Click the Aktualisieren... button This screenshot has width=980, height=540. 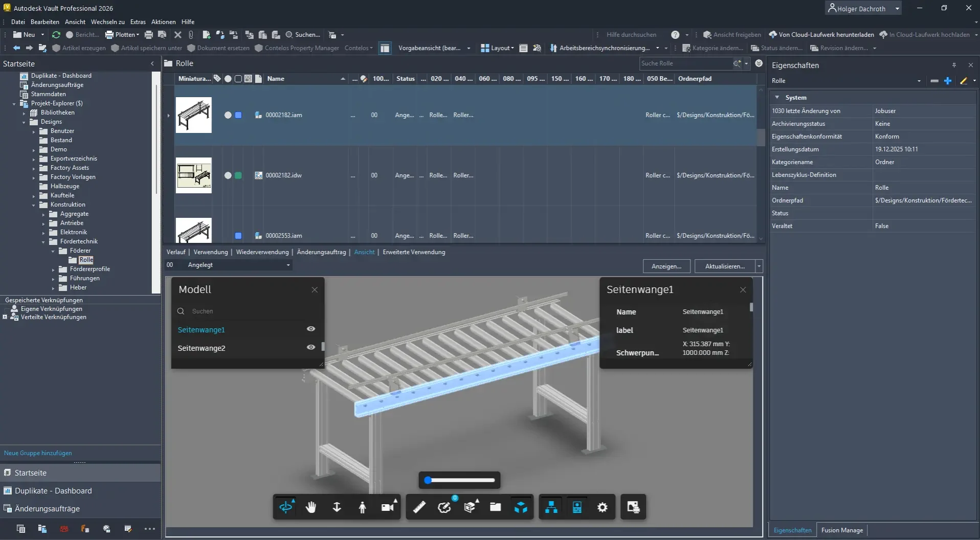(x=725, y=266)
